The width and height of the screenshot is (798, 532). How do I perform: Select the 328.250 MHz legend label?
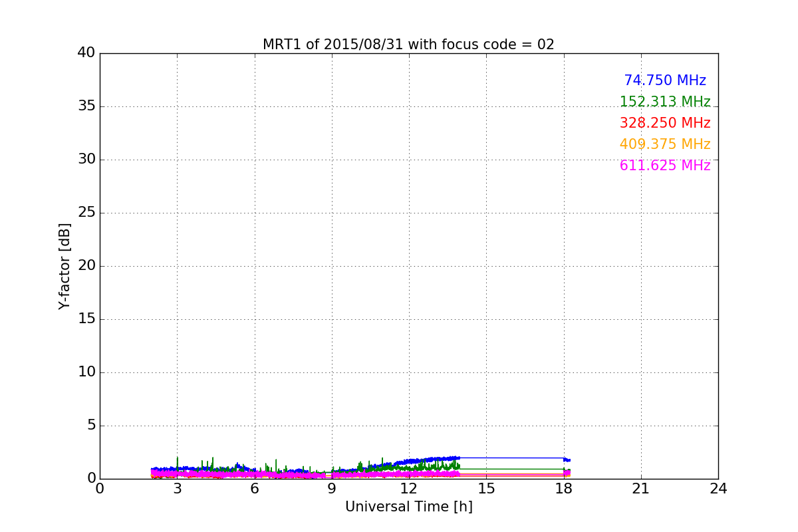click(x=665, y=123)
